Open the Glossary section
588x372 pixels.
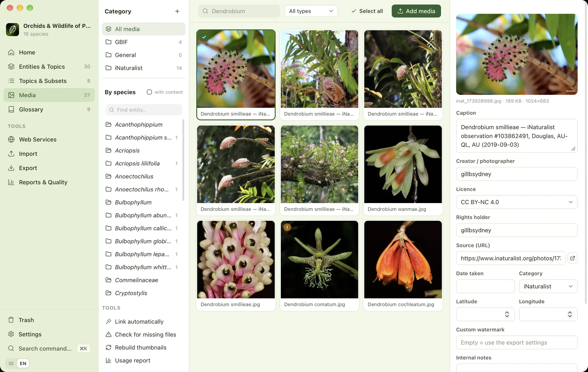coord(49,109)
